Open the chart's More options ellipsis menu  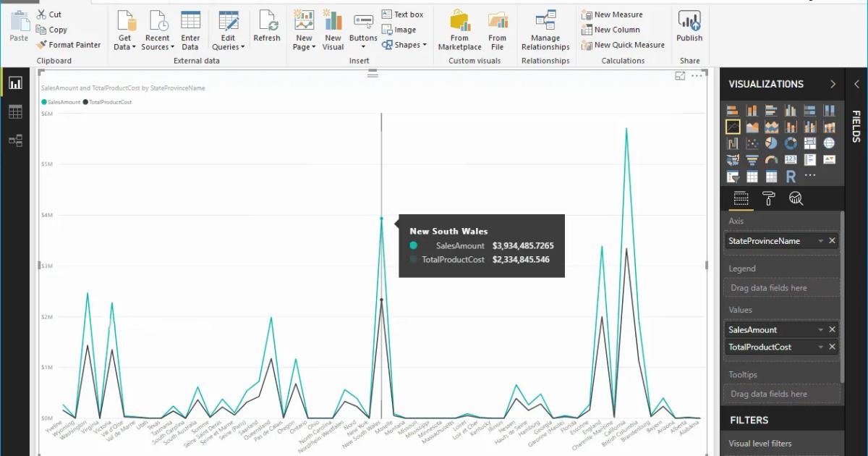pyautogui.click(x=697, y=75)
